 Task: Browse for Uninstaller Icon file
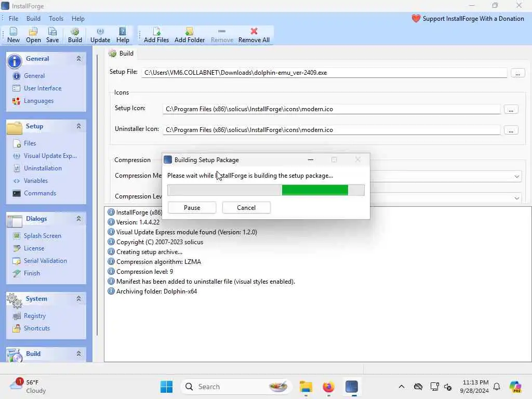click(511, 130)
